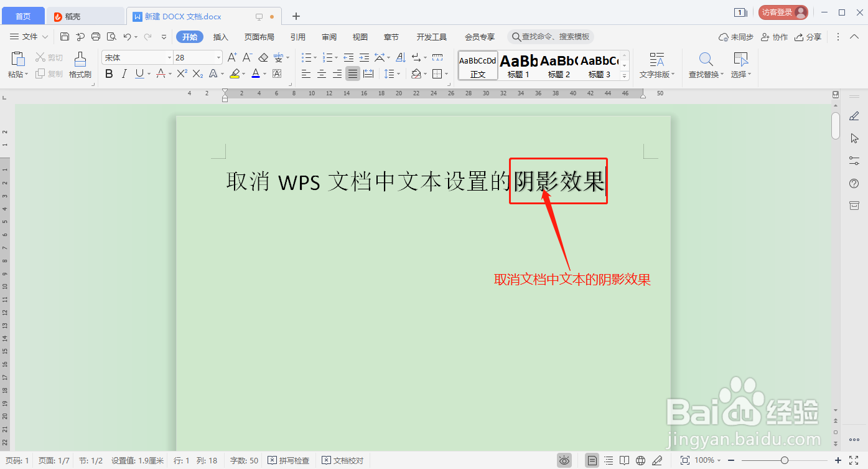Set left text alignment
The image size is (868, 469).
306,74
